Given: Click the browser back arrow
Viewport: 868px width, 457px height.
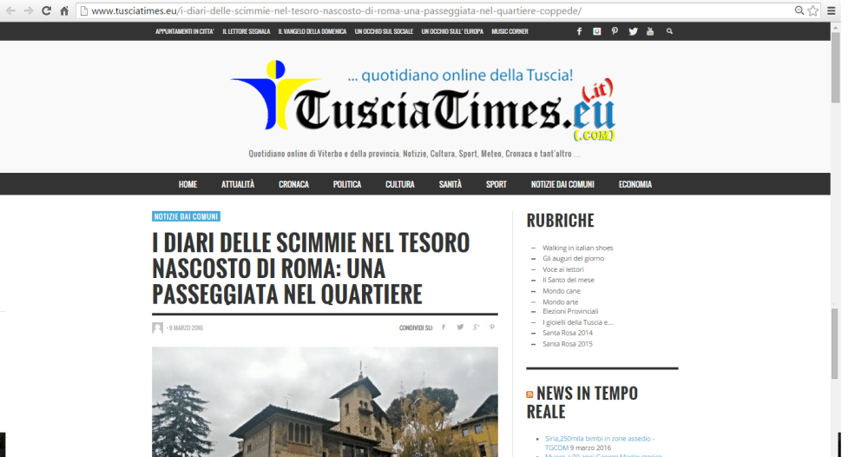Looking at the screenshot, I should [x=10, y=10].
